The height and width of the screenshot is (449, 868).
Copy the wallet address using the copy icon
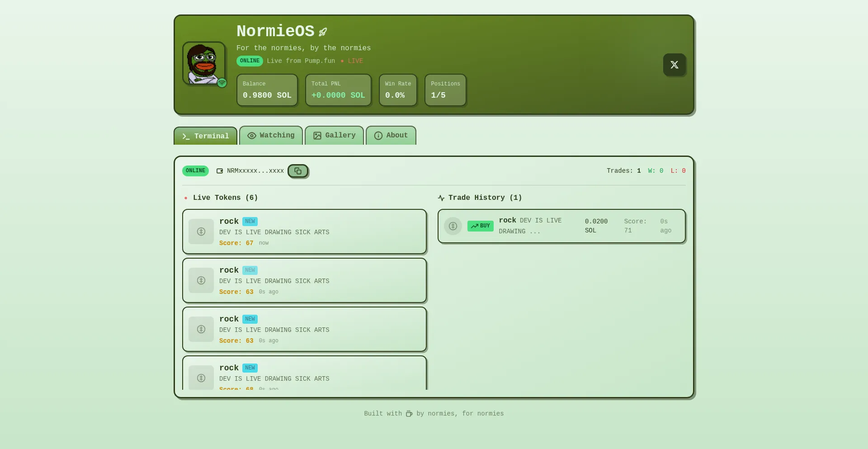[x=298, y=171]
